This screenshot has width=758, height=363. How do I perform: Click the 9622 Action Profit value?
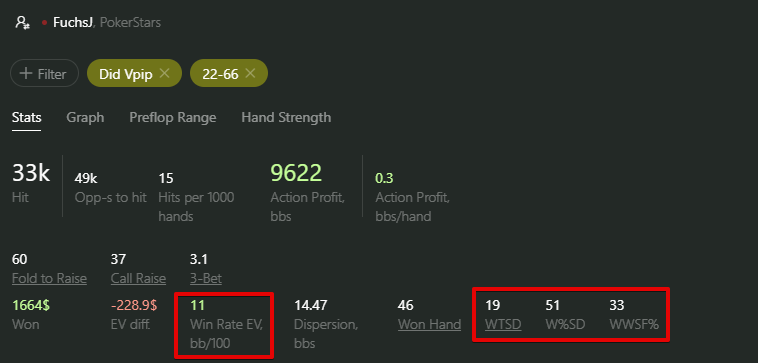point(296,173)
